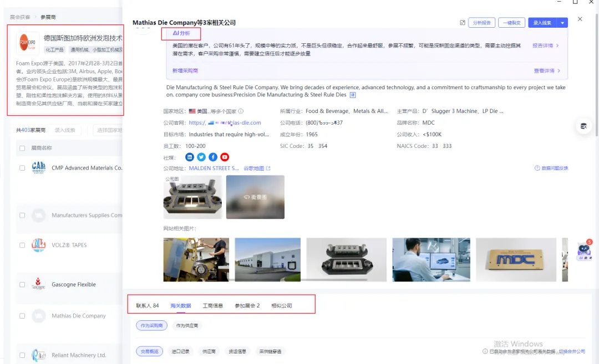Click the 数据问题反馈 question icon
The image size is (599, 364).
537,168
